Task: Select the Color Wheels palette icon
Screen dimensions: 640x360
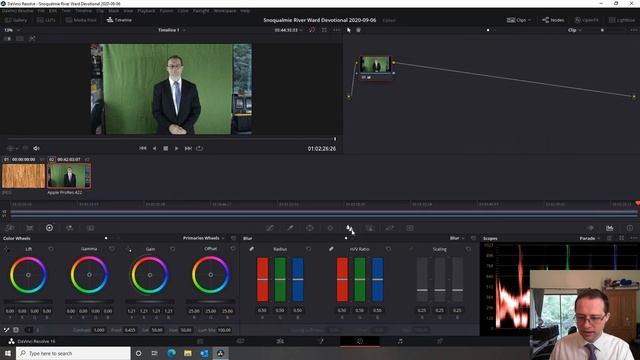Action: [49, 228]
